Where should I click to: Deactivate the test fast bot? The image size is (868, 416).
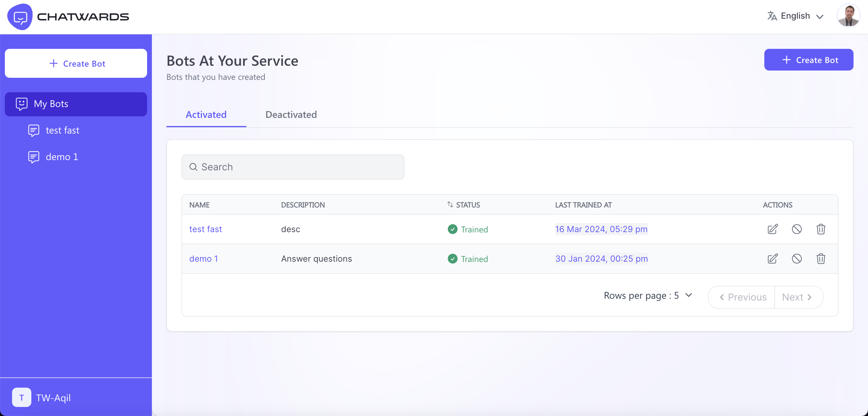[x=797, y=229]
